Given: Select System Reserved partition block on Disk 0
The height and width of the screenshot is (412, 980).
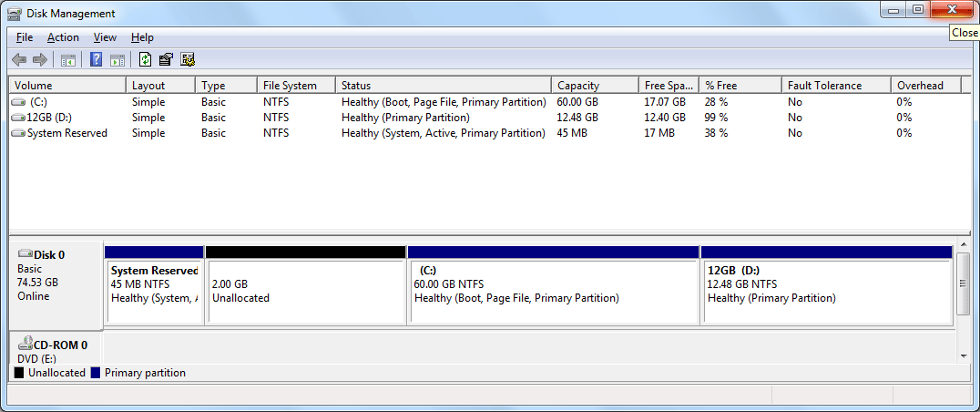Looking at the screenshot, I should [x=154, y=285].
